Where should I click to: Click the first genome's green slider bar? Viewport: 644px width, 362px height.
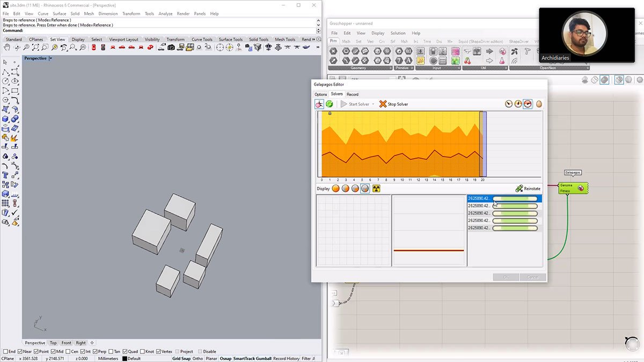pyautogui.click(x=515, y=198)
